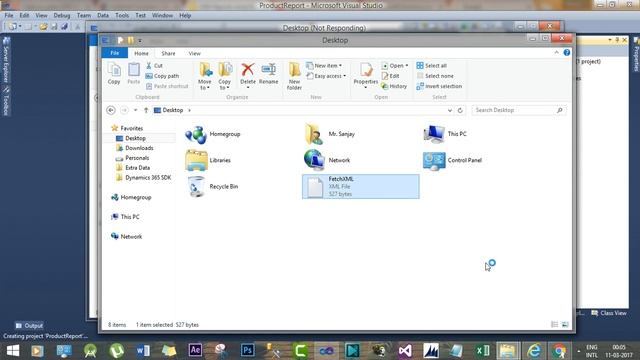This screenshot has height=360, width=640.
Task: Open Excel from the taskbar
Action: pyautogui.click(x=482, y=351)
